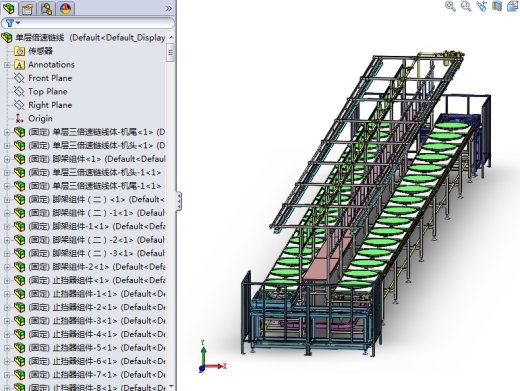Click assembly icon of 止挡器组件-4<1>

click(x=19, y=334)
